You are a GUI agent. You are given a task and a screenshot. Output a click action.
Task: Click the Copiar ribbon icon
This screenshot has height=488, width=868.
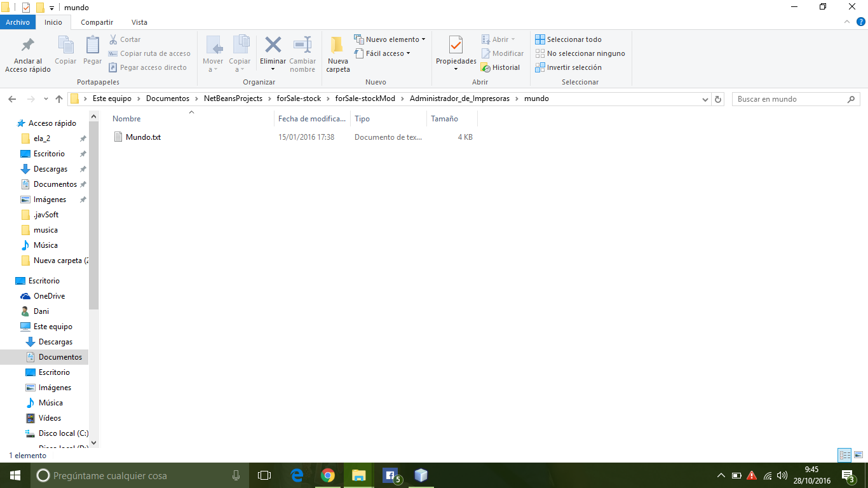(65, 44)
